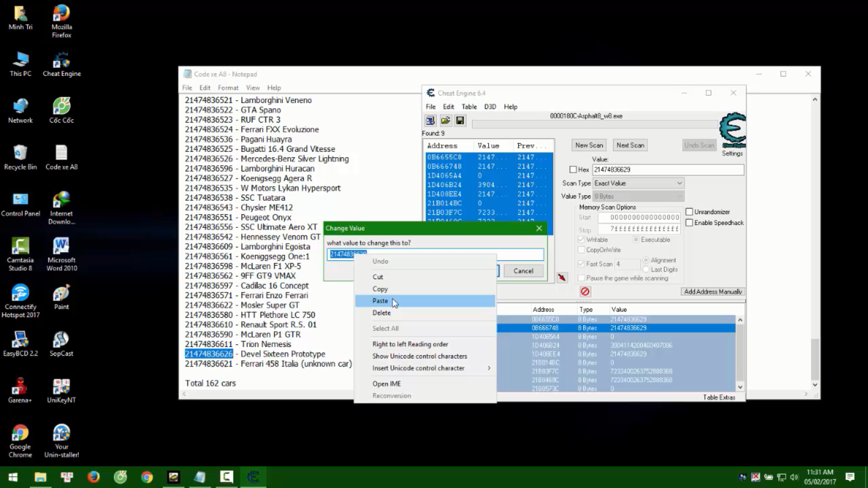
Task: Toggle the CopyOnWrite checkbox
Action: point(582,250)
